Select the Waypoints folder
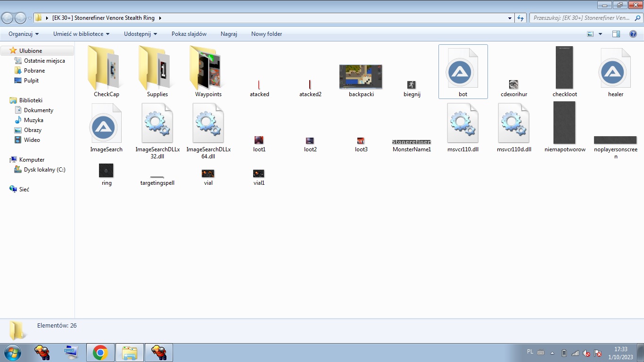 tap(208, 71)
